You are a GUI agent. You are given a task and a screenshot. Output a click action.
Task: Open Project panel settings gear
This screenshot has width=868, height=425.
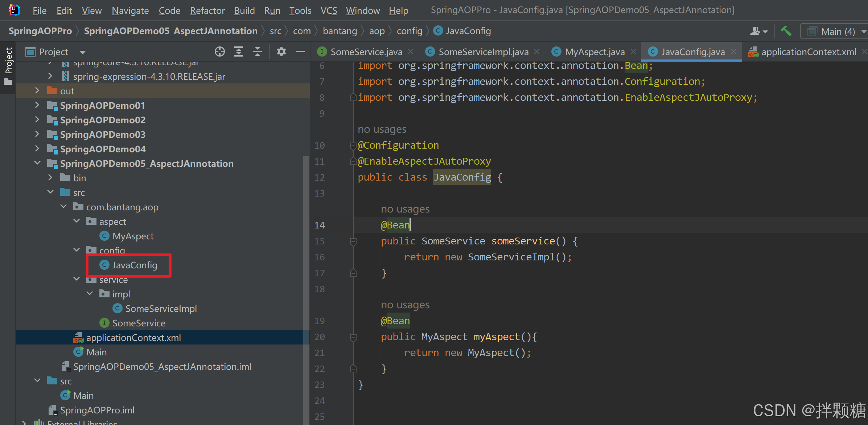pyautogui.click(x=281, y=52)
